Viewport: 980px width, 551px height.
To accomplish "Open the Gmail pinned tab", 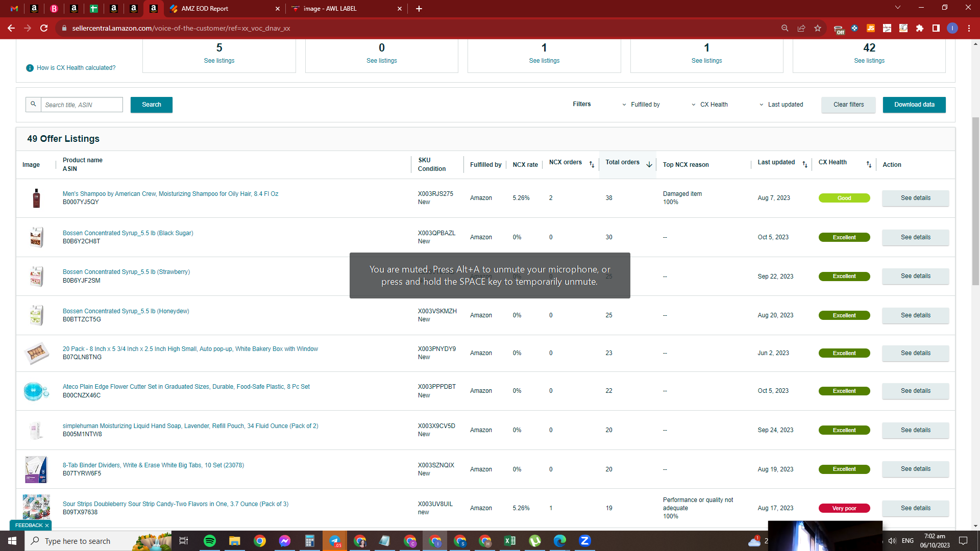I will pos(14,9).
